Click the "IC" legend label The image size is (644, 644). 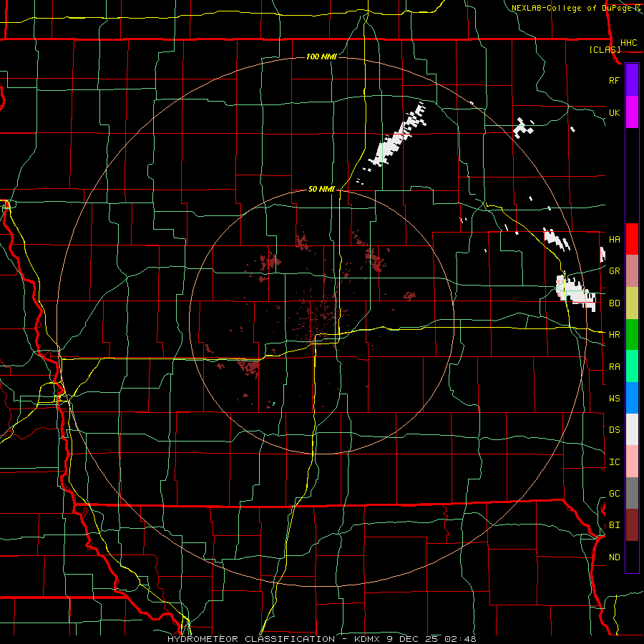(x=614, y=462)
